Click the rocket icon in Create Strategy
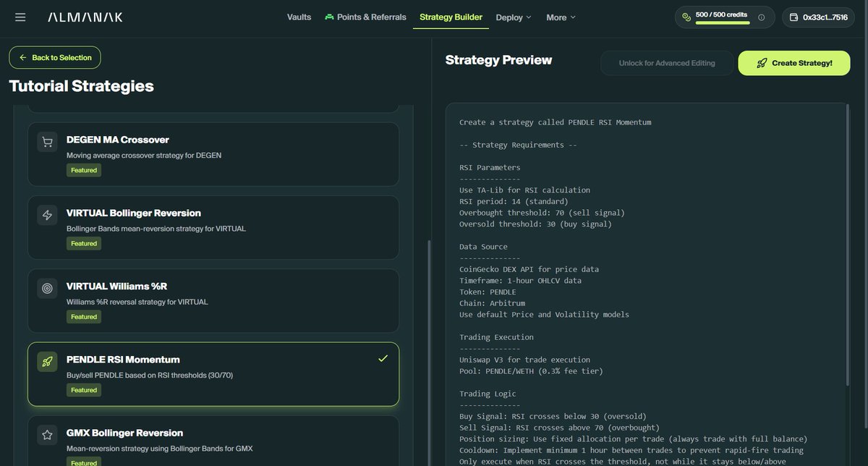Screen dimensions: 868x466 762,63
